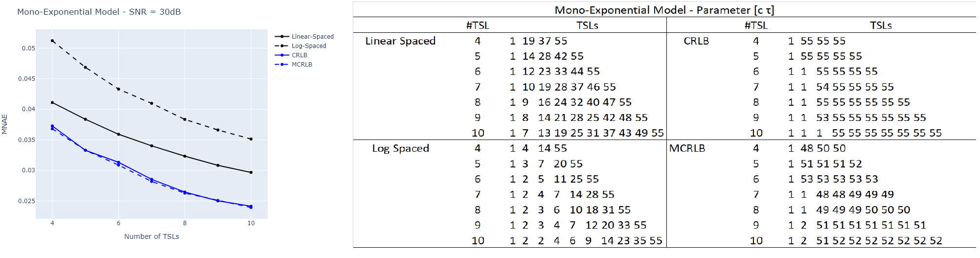Select the Log Spaced section label in the table

tap(400, 148)
